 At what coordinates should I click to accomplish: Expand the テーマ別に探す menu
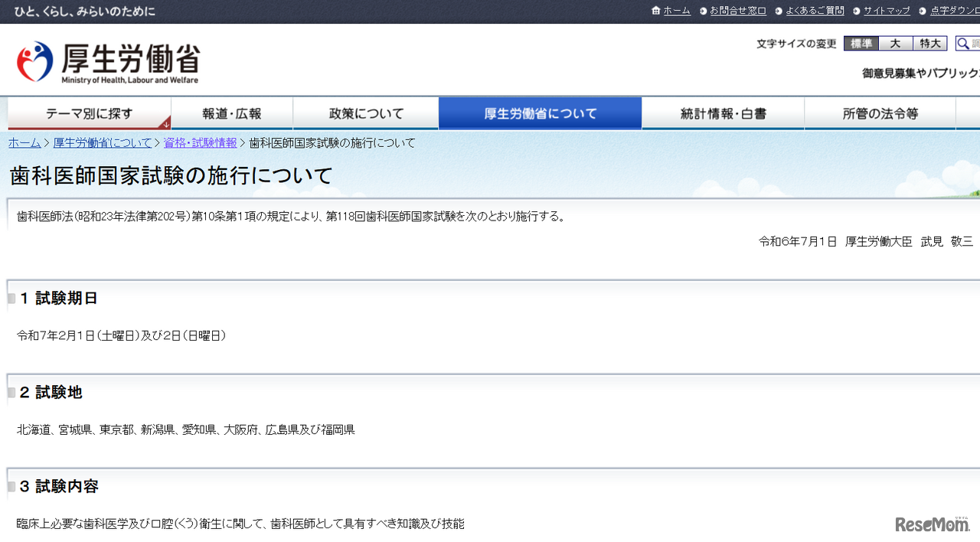click(x=89, y=113)
